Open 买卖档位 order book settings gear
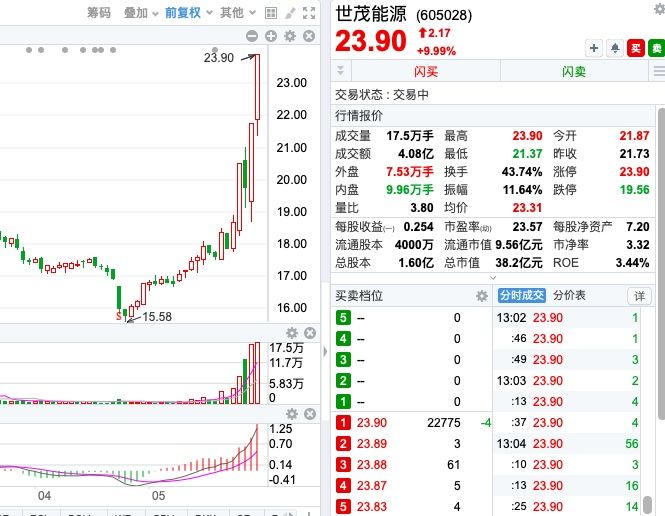 click(482, 296)
